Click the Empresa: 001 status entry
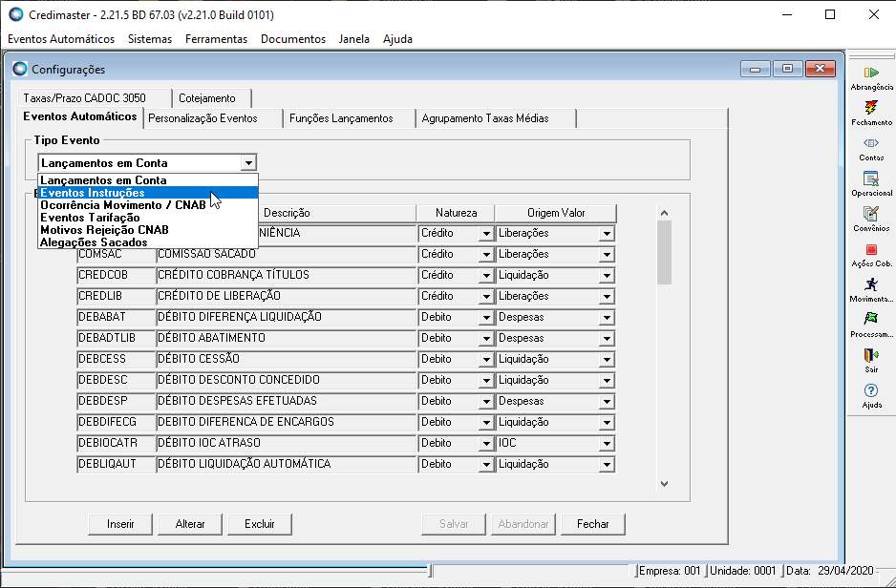This screenshot has height=588, width=896. click(670, 571)
